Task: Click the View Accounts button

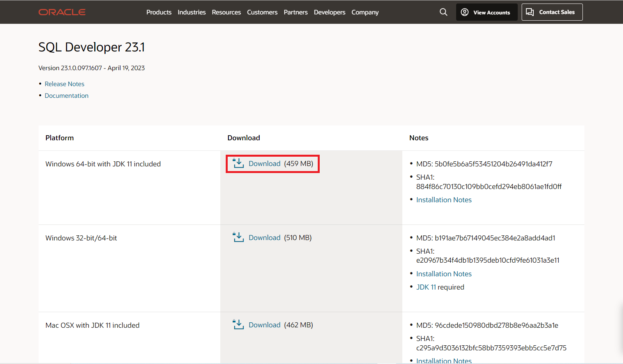Action: pyautogui.click(x=487, y=12)
